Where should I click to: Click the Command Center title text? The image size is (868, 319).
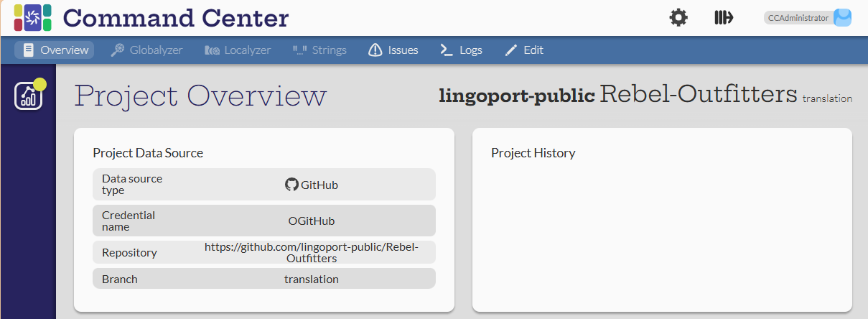176,18
